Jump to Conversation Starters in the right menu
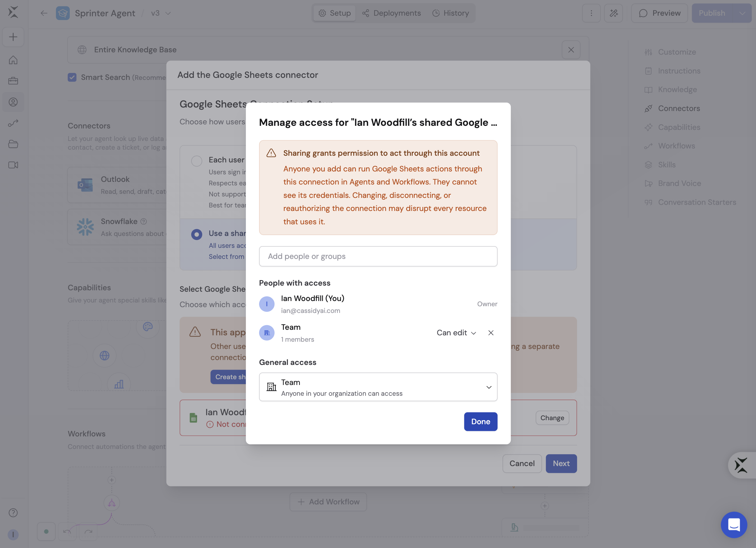Screen dimensions: 756x548 pos(690,202)
